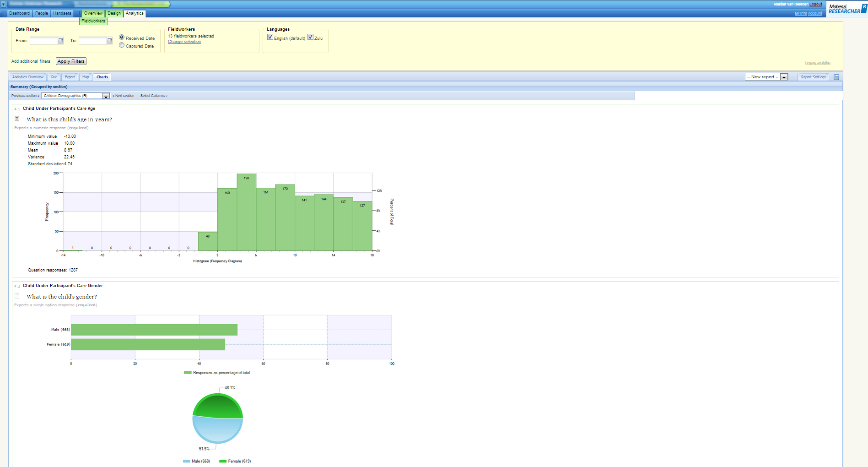Open the From date calendar picker
Image resolution: width=868 pixels, height=467 pixels.
60,41
